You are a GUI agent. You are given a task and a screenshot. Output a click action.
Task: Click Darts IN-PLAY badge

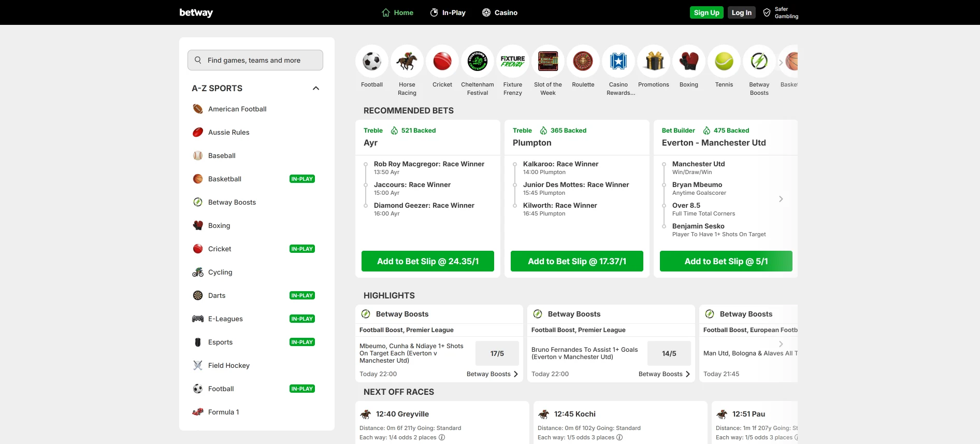tap(302, 295)
